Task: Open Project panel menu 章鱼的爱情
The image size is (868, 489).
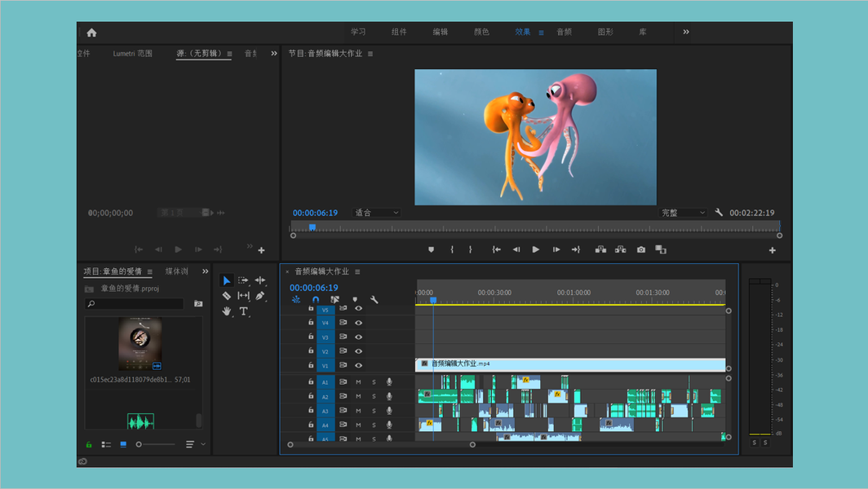Action: point(150,271)
